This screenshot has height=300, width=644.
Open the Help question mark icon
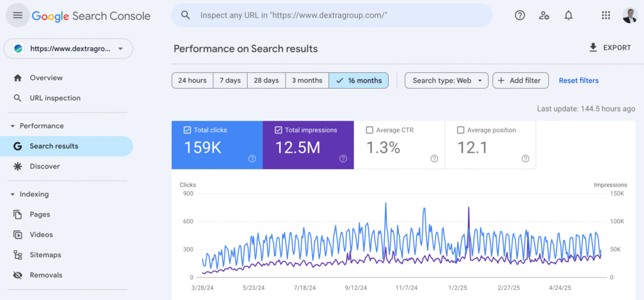click(520, 15)
